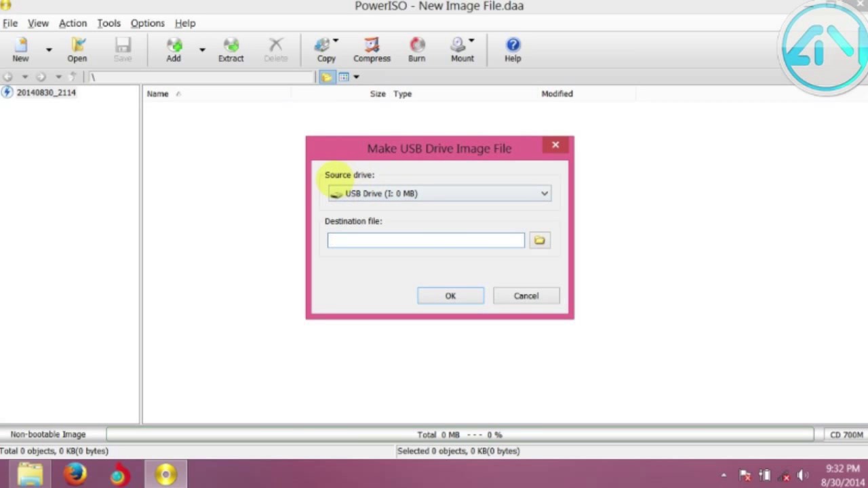
Task: Open the New button's dropdown arrow
Action: 49,49
